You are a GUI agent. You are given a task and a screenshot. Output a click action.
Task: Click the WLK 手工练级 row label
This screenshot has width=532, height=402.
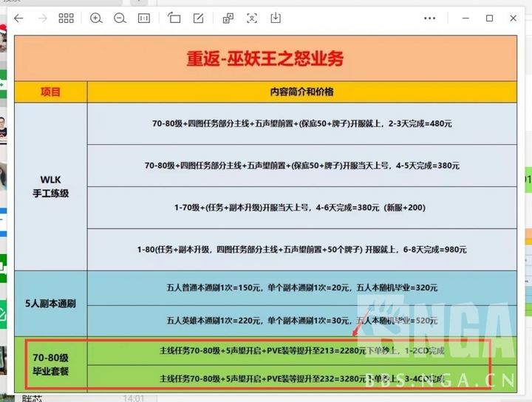pos(50,186)
